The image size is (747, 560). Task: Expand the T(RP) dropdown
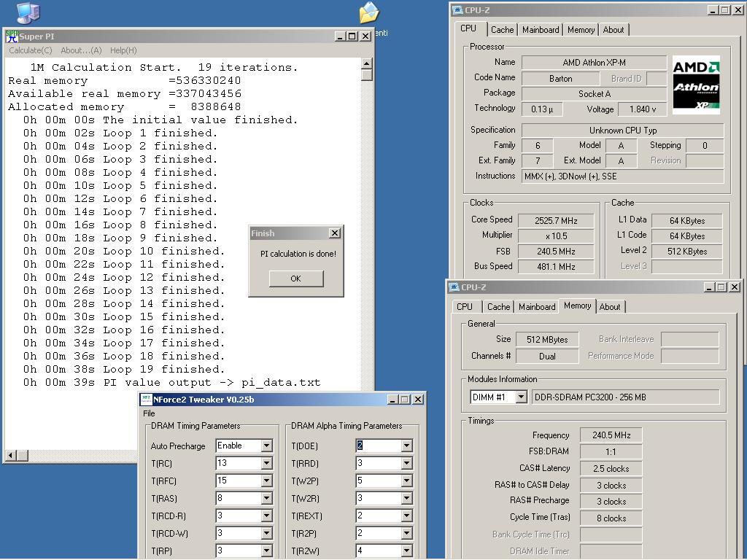point(267,551)
